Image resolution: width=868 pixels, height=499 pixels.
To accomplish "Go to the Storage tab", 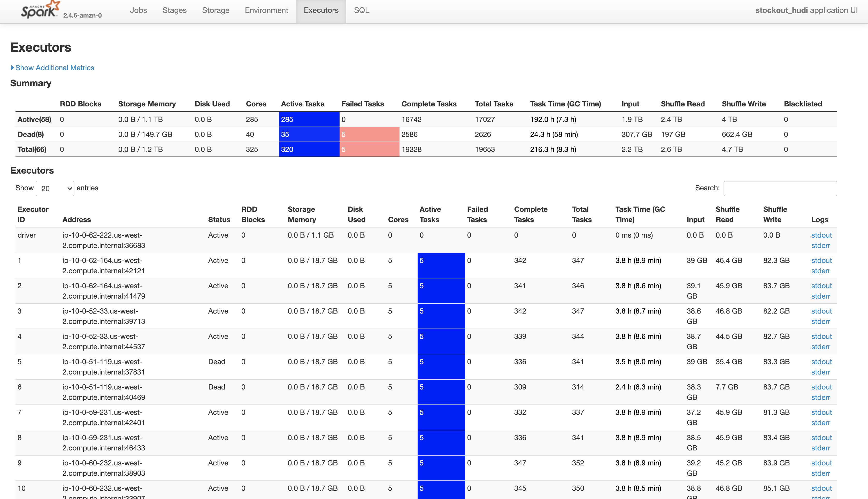I will point(216,10).
